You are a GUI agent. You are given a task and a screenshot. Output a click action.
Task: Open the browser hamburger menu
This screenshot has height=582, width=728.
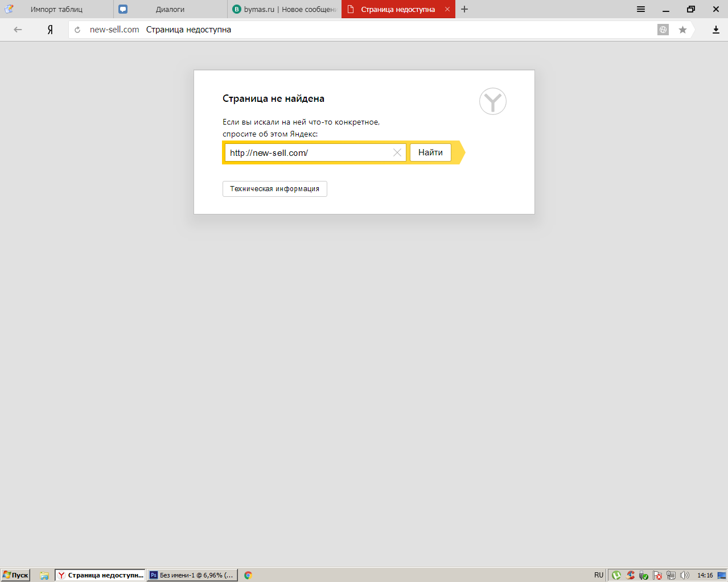(x=641, y=9)
